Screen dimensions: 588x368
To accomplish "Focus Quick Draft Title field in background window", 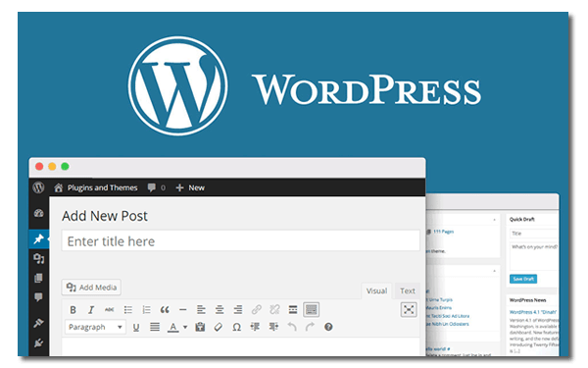I will (x=534, y=234).
